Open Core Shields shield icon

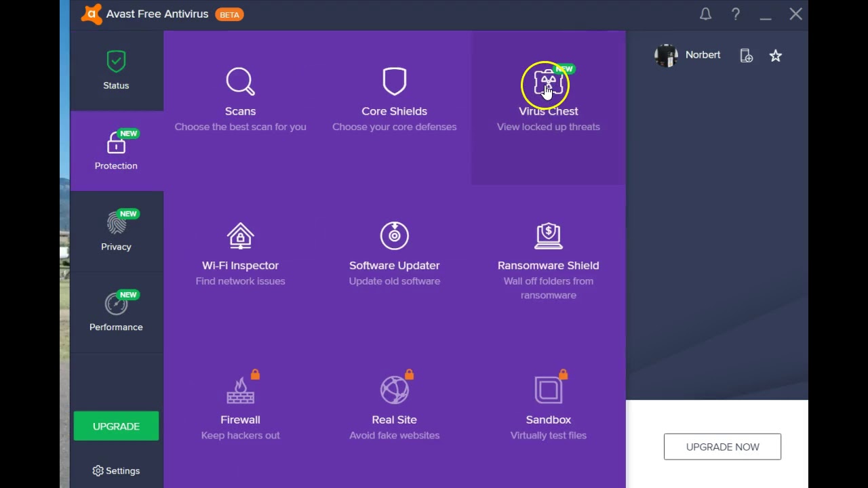coord(394,81)
